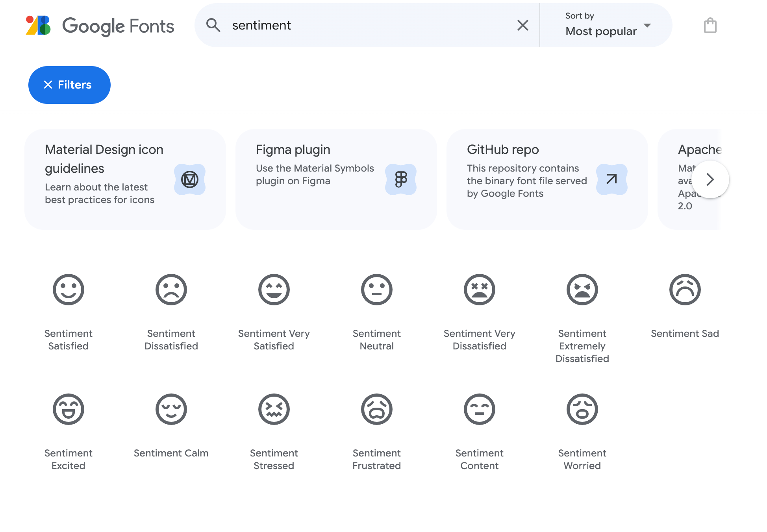Image resolution: width=767 pixels, height=532 pixels.
Task: Pick the Sentiment Calm icon
Action: [171, 410]
